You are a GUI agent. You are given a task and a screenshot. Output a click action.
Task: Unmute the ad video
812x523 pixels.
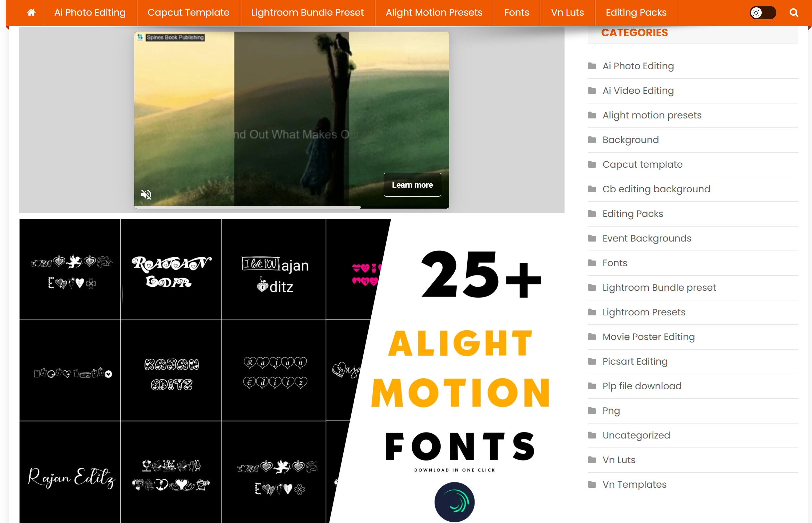[146, 194]
